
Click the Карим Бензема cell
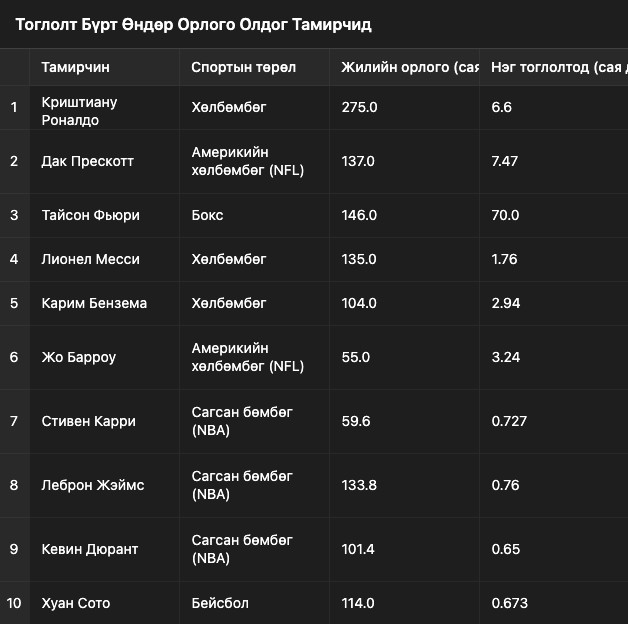pyautogui.click(x=105, y=304)
